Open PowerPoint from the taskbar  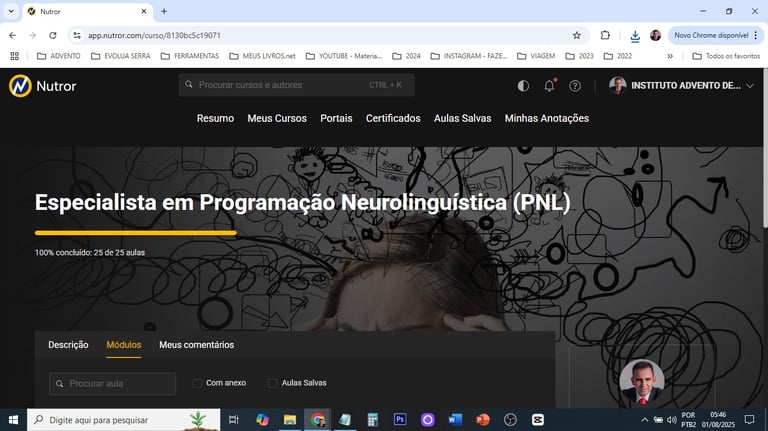coord(482,420)
